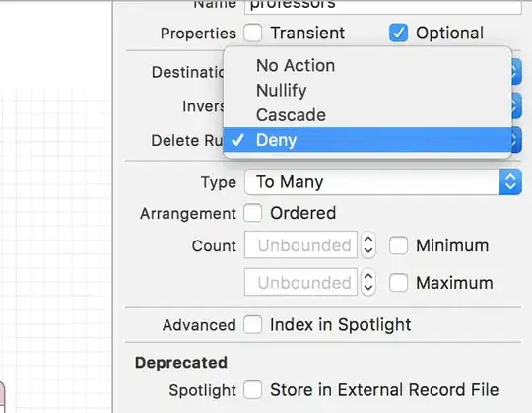Toggle the Ordered arrangement checkbox
This screenshot has height=413, width=532.
[253, 213]
